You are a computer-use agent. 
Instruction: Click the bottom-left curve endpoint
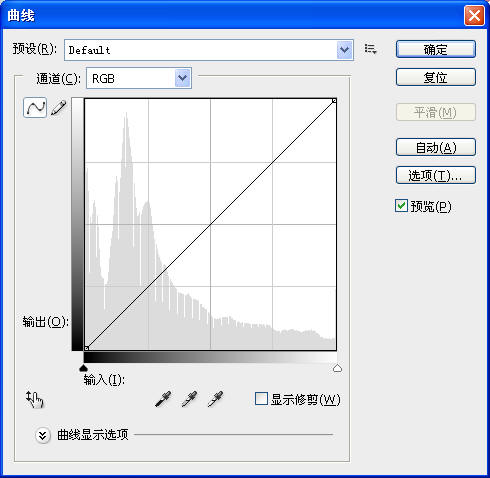click(x=86, y=348)
